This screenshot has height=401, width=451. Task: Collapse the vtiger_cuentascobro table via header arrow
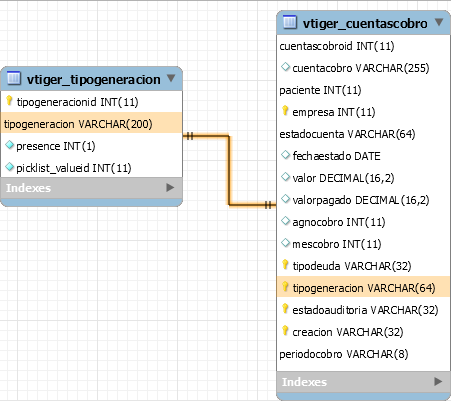click(439, 22)
